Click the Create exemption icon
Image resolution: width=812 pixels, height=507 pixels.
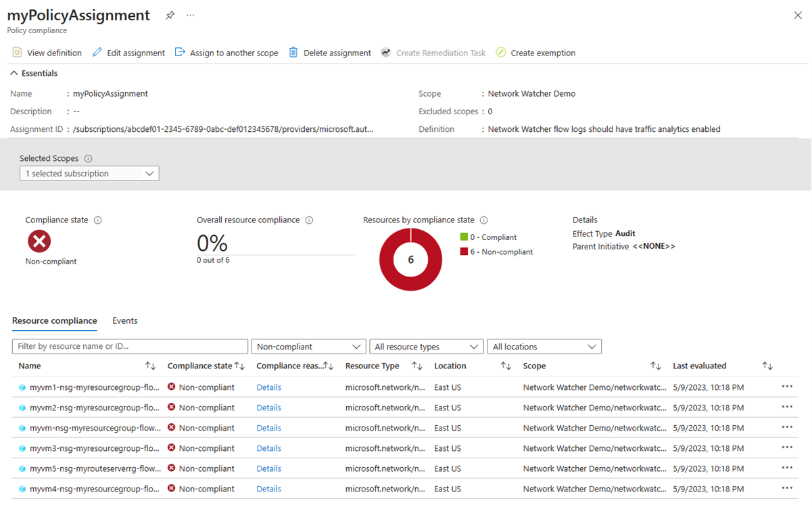point(500,53)
